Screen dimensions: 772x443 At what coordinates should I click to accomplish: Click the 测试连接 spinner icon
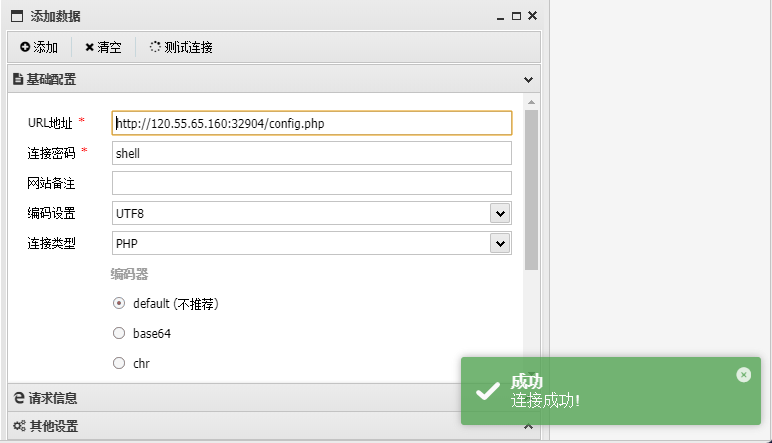pyautogui.click(x=155, y=47)
